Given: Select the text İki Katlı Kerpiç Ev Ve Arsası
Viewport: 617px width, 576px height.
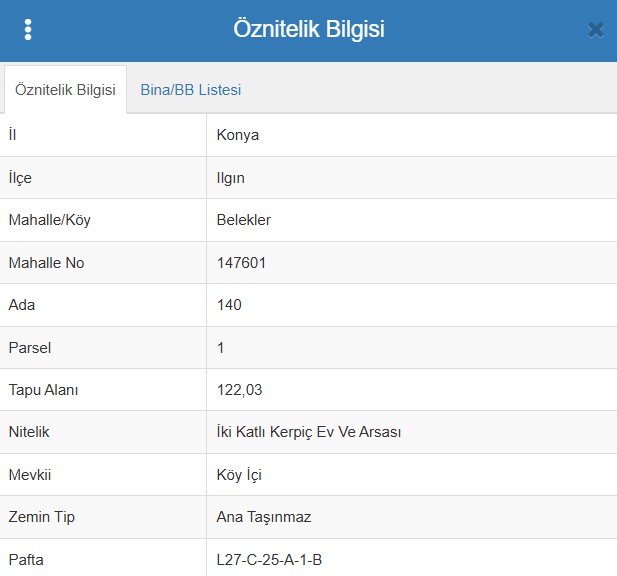Looking at the screenshot, I should pos(309,432).
